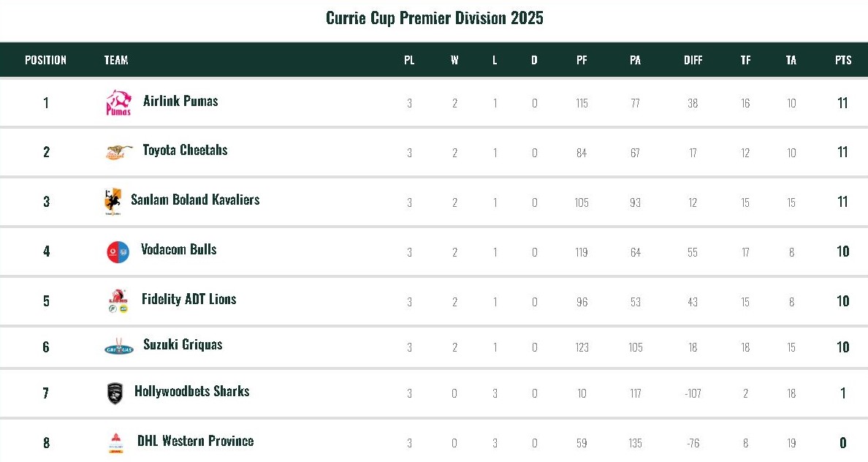Click the Toyota Cheetahs points value 11
The image size is (868, 462).
pyautogui.click(x=842, y=152)
